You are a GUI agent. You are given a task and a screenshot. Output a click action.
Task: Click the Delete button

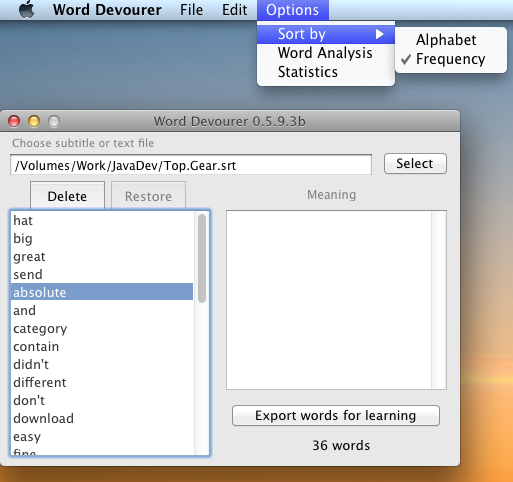pyautogui.click(x=67, y=196)
